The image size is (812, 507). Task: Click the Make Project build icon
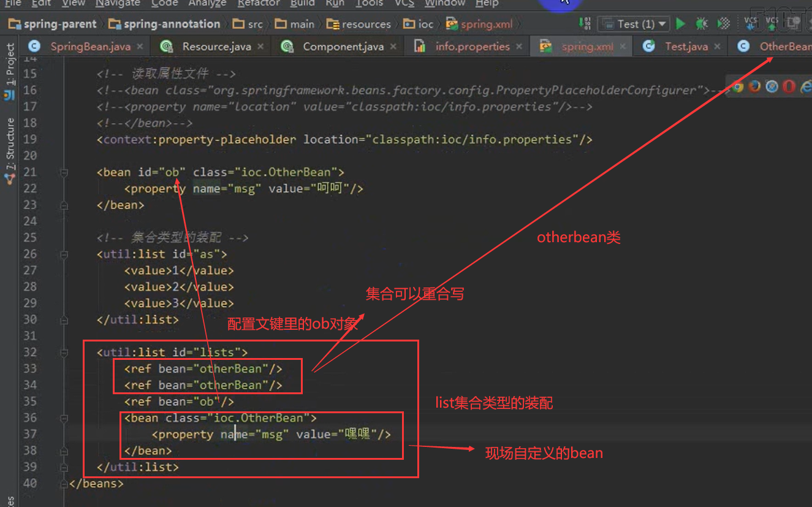point(585,24)
